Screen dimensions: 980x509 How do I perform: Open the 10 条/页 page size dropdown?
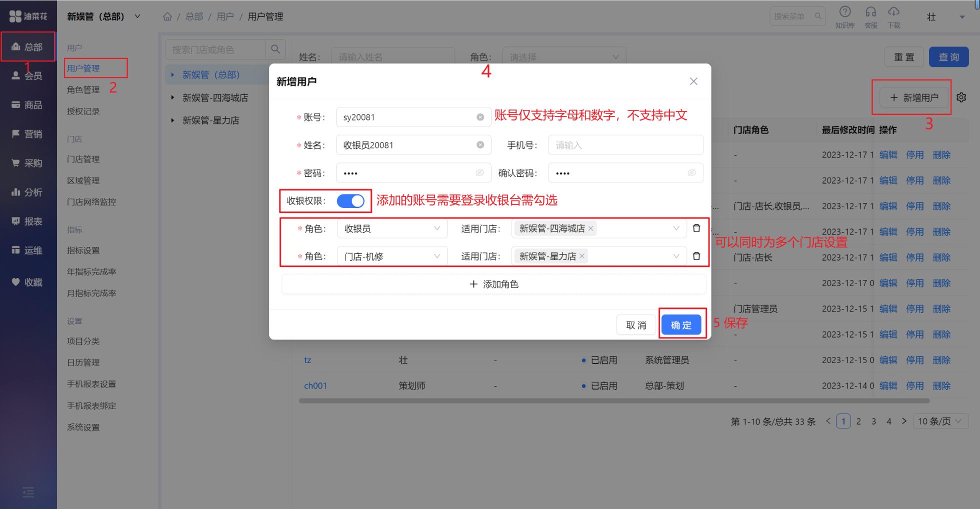point(940,421)
